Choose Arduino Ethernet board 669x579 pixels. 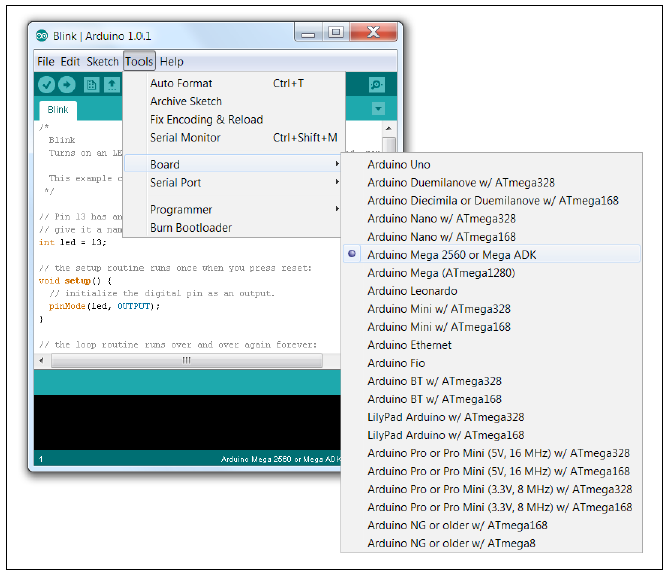point(492,345)
